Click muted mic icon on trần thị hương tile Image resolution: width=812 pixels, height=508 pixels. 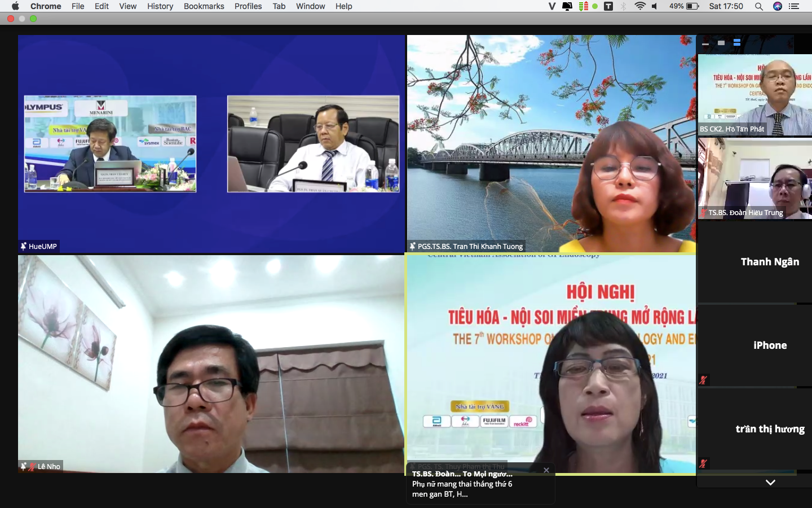703,463
